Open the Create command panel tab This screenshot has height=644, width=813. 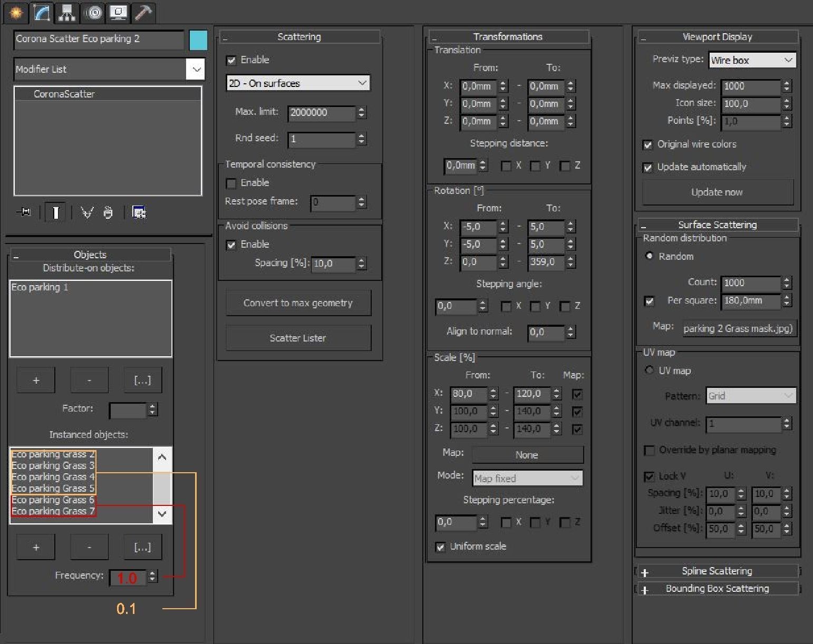pyautogui.click(x=17, y=12)
